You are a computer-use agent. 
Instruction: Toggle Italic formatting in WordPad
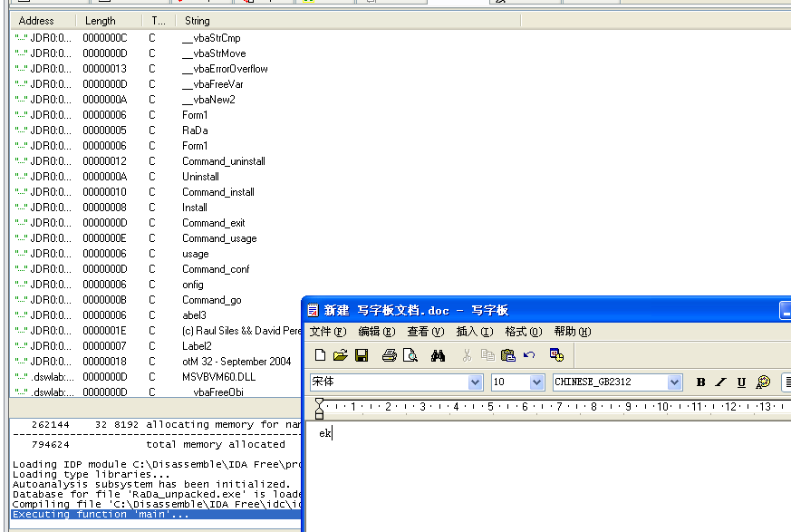[721, 382]
